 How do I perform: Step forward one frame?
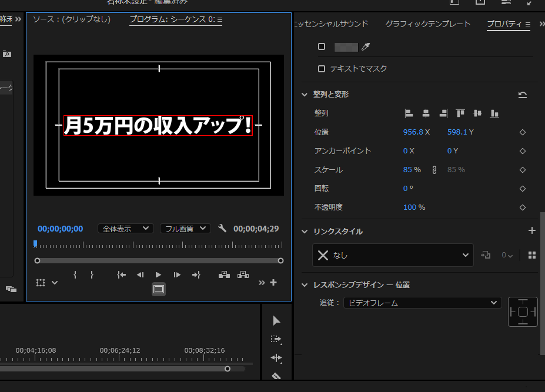coord(177,274)
